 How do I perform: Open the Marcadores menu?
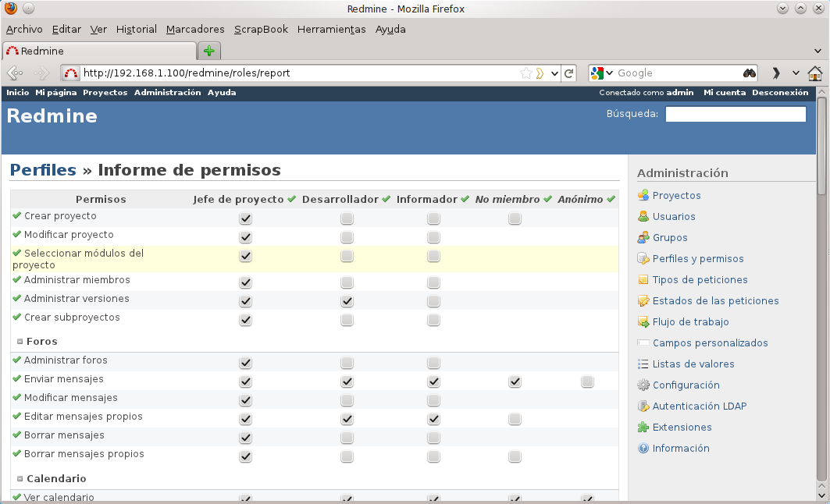tap(195, 29)
